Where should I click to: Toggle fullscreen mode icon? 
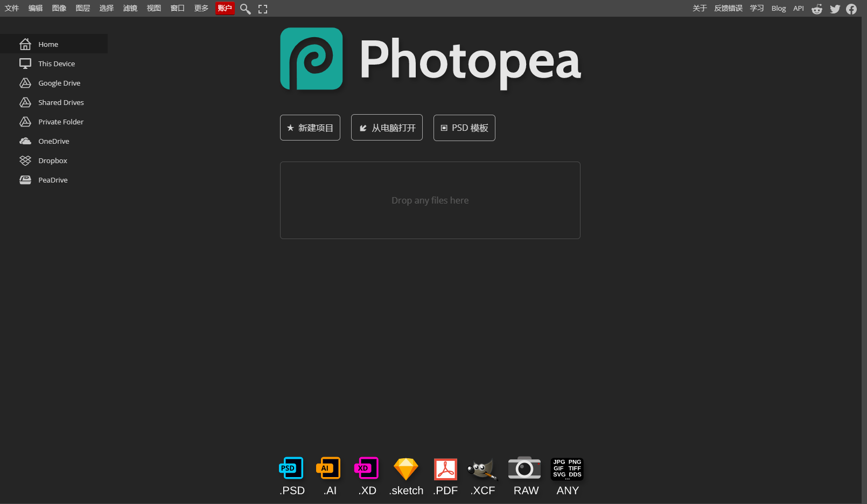click(263, 9)
